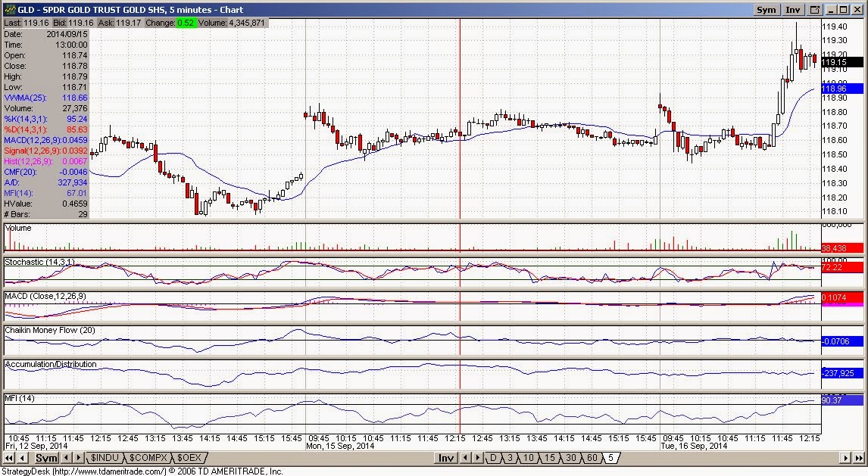Image resolution: width=868 pixels, height=476 pixels.
Task: Click the Date: 2014/09/15 row in data panel
Action: (45, 34)
